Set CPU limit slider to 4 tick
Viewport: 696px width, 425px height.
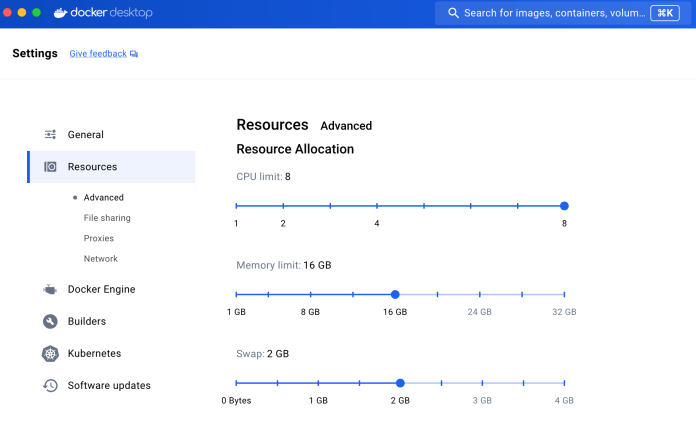click(377, 206)
